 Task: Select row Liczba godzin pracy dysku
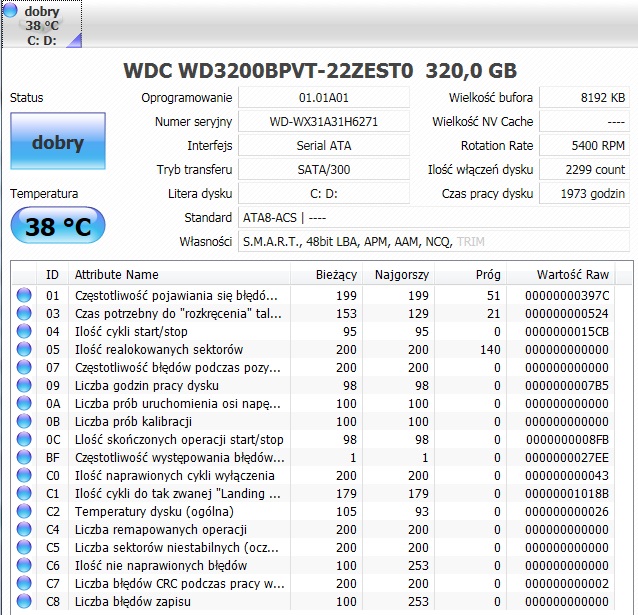coord(313,385)
